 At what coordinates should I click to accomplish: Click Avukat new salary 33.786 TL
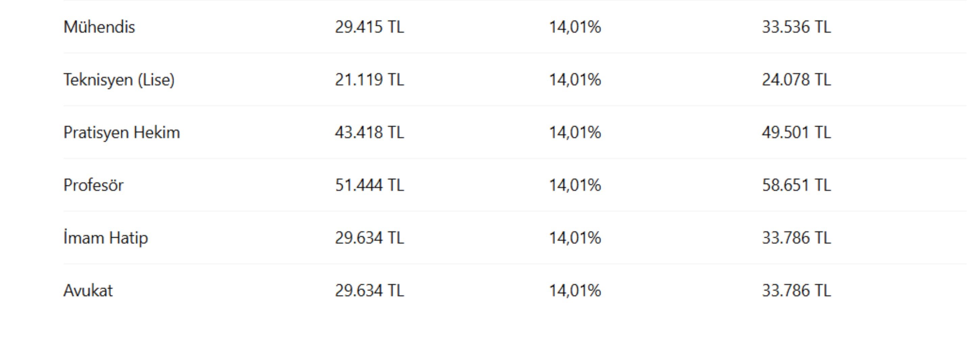click(x=796, y=290)
